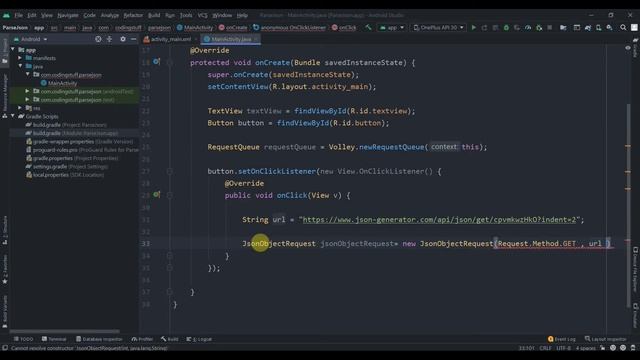Hide the Project panel with minus icon
The image size is (640, 360).
[133, 39]
